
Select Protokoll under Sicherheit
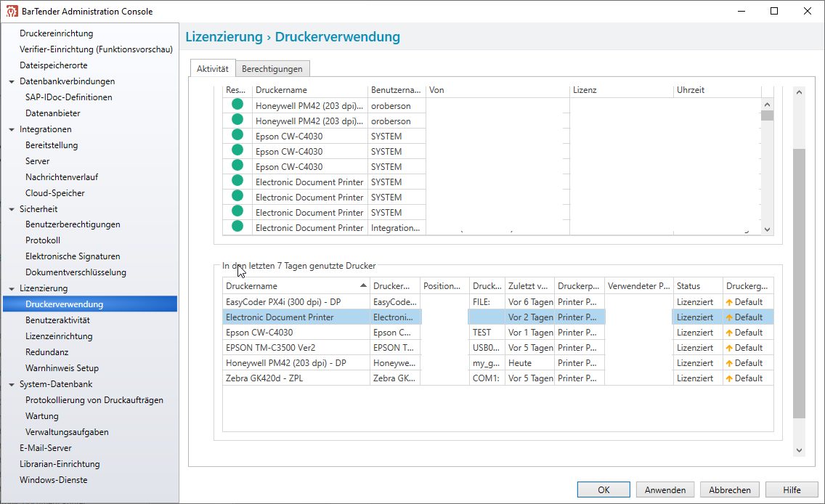coord(43,240)
